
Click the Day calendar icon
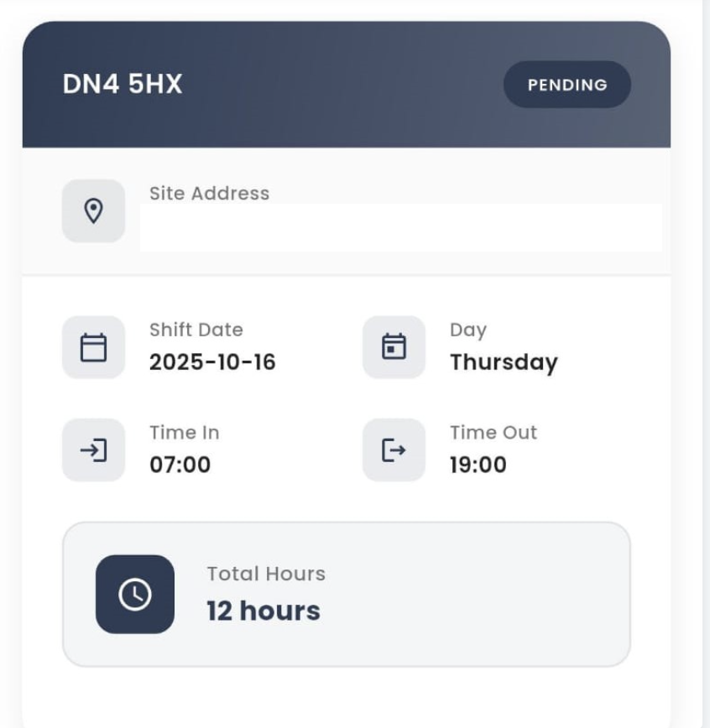[394, 347]
